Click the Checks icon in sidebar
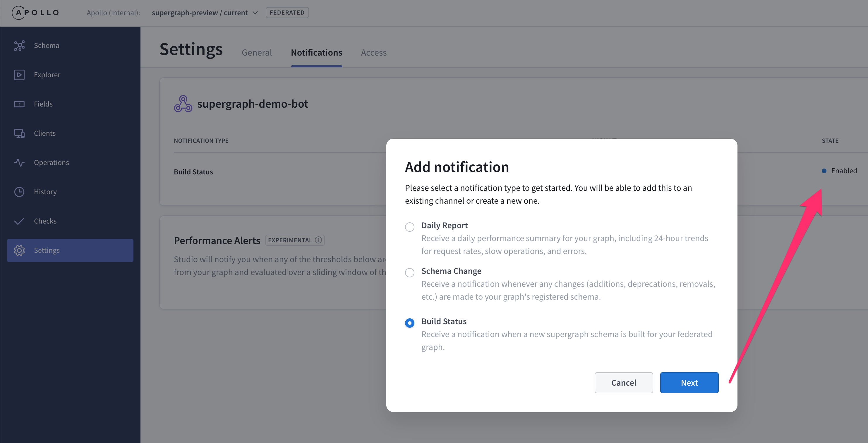 (x=19, y=220)
